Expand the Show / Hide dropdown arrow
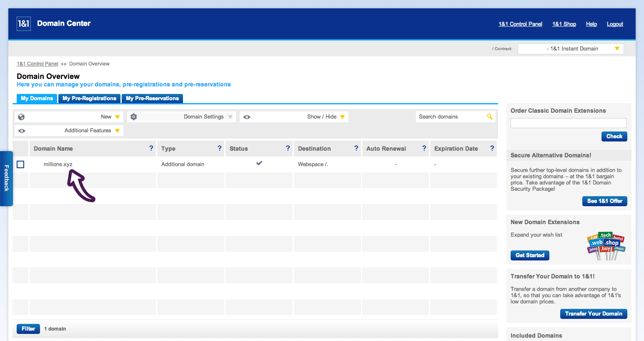 tap(343, 117)
